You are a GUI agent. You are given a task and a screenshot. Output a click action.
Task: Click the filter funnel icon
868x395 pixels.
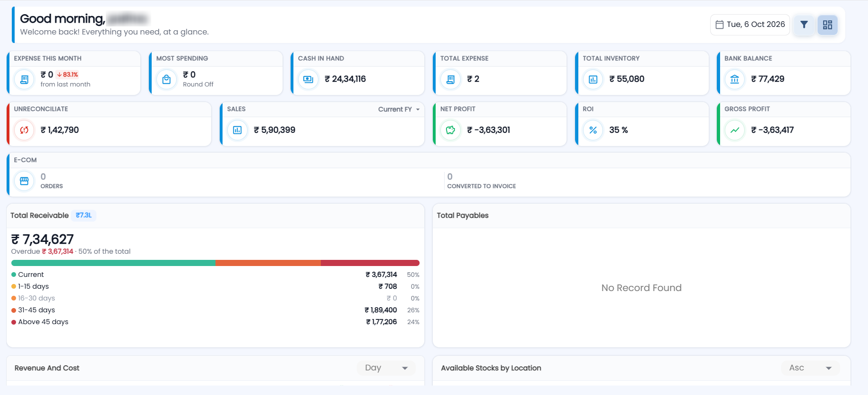(804, 25)
